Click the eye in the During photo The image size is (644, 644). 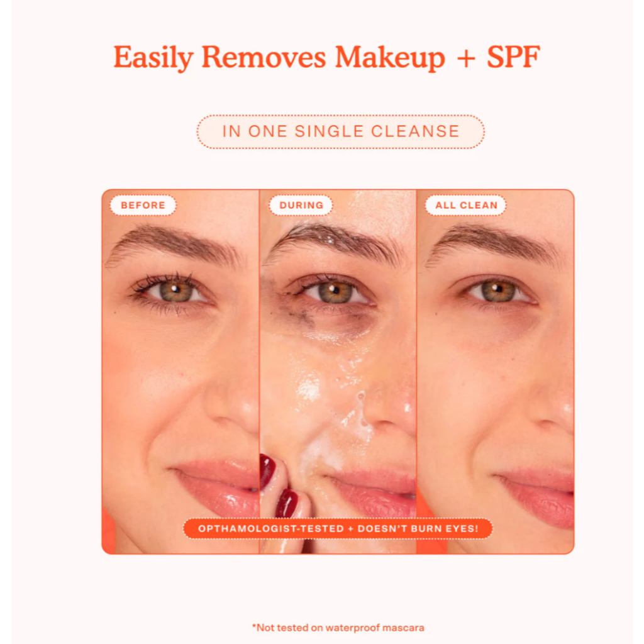pyautogui.click(x=333, y=292)
